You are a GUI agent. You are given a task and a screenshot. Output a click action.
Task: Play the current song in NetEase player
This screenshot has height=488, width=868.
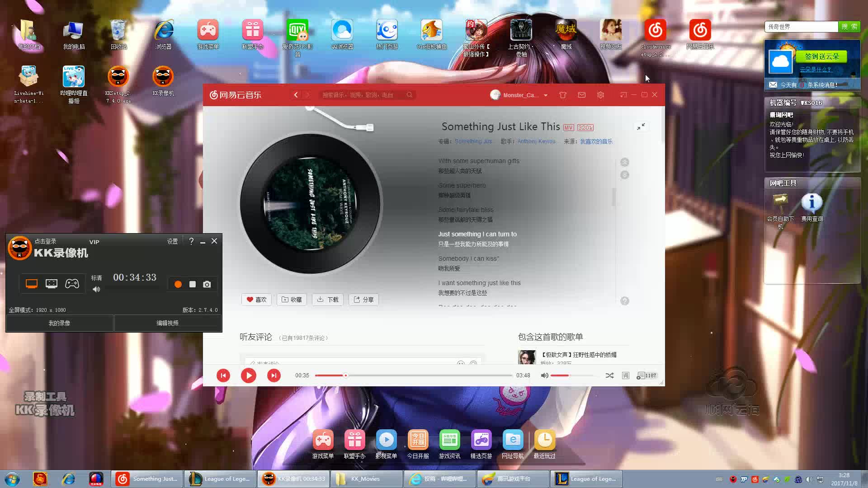(x=248, y=375)
